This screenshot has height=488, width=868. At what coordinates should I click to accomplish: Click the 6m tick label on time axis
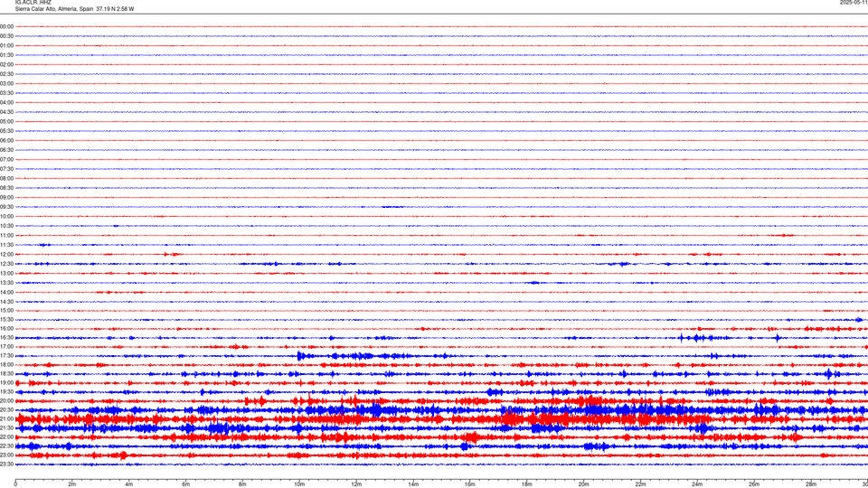[185, 484]
